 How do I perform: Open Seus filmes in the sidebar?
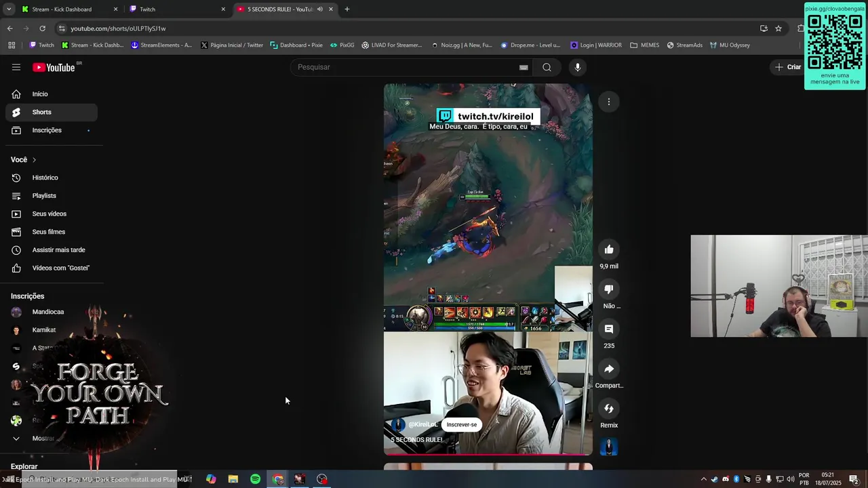(52, 232)
